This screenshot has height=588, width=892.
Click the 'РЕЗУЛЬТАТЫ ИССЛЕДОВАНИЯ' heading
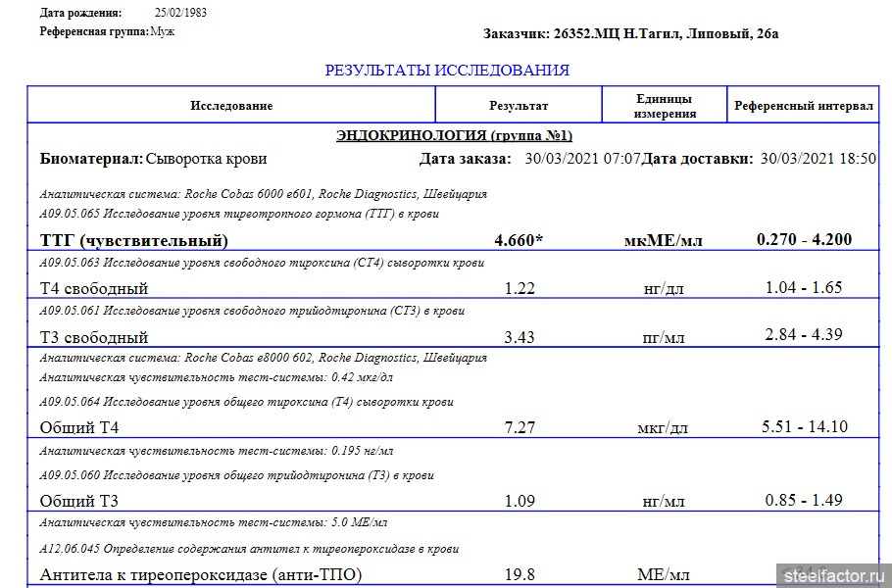click(x=447, y=70)
